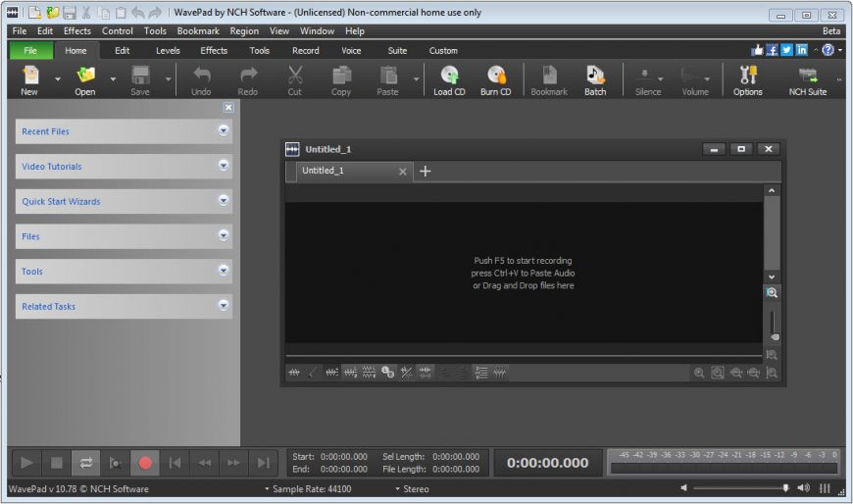Switch to the Levels ribbon tab
Viewport: 853px width, 504px height.
point(168,51)
